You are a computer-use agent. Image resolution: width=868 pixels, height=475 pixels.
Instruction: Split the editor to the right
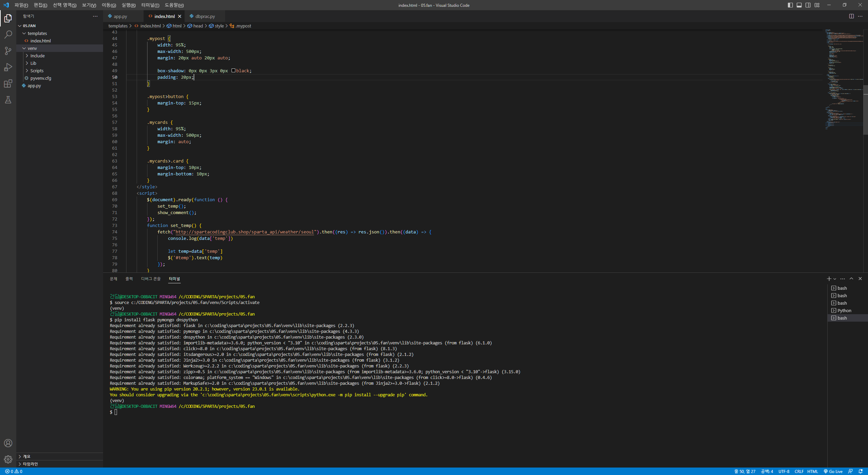point(851,16)
